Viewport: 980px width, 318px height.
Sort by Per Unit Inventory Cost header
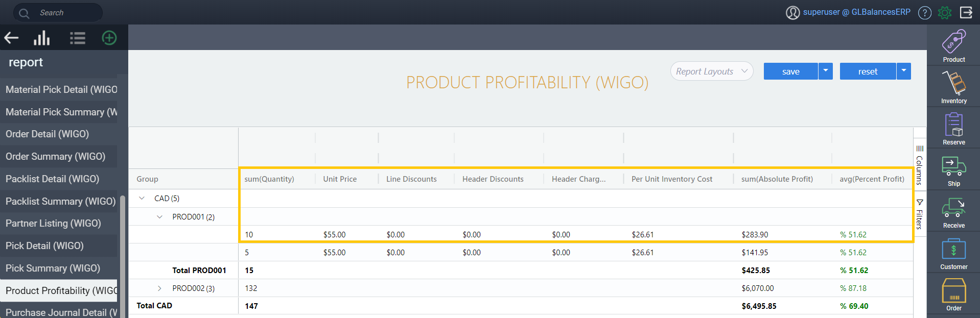tap(672, 179)
